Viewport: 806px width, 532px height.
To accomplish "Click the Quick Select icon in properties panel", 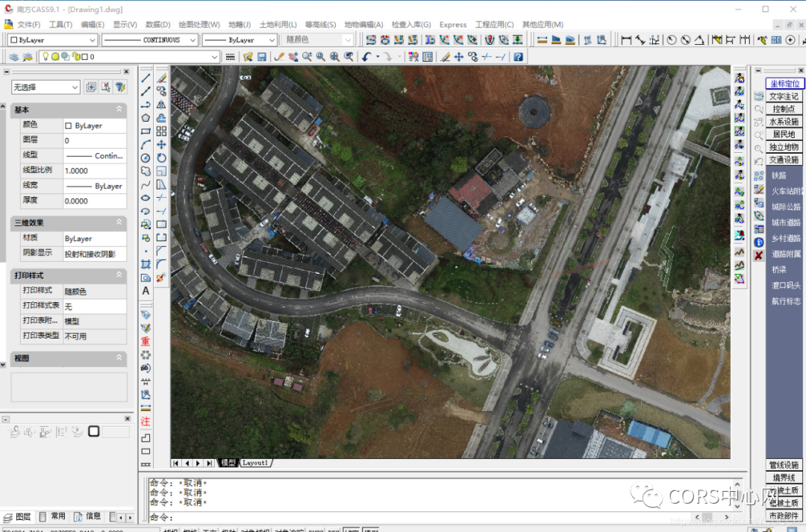I will coord(120,87).
